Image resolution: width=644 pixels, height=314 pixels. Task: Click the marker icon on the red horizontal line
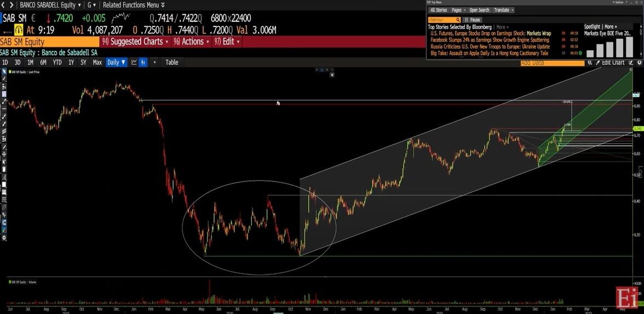(278, 103)
